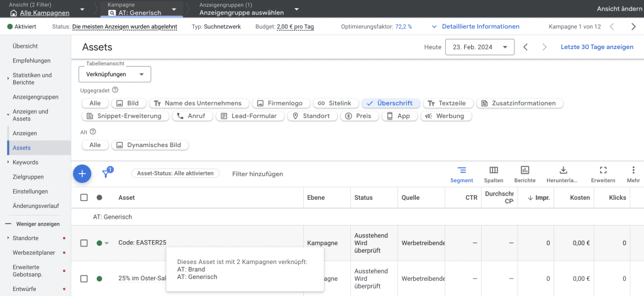Open the Tabellenansicht Verknüpfungen dropdown
The height and width of the screenshot is (296, 644).
pyautogui.click(x=115, y=74)
